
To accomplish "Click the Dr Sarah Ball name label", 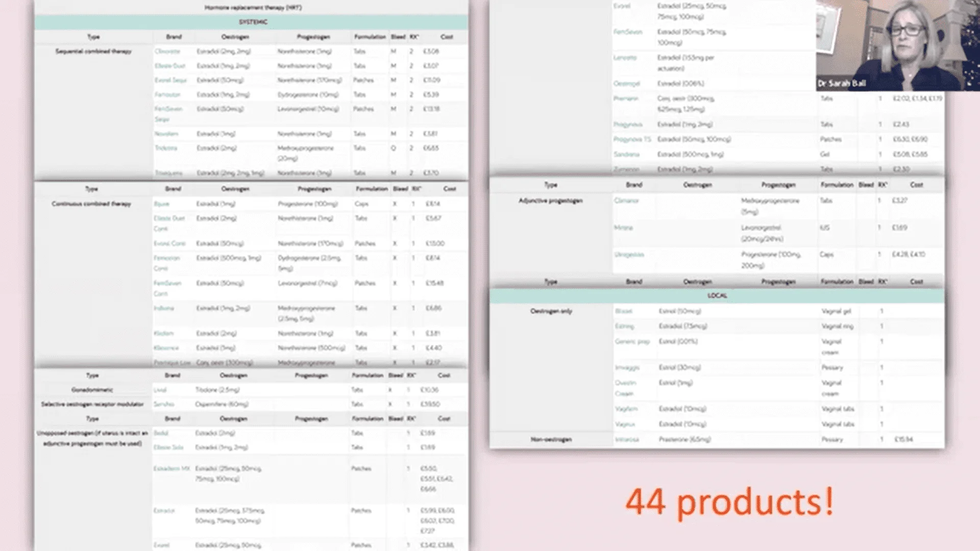I will (x=842, y=83).
